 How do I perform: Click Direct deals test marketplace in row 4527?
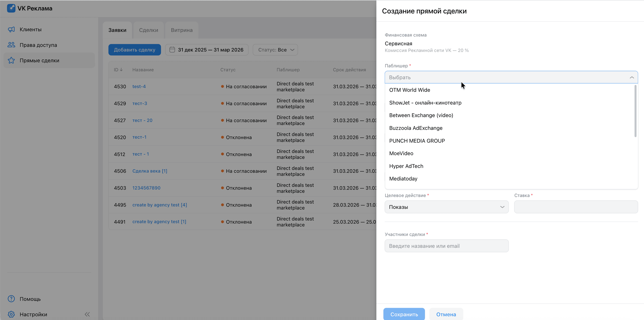pos(295,120)
